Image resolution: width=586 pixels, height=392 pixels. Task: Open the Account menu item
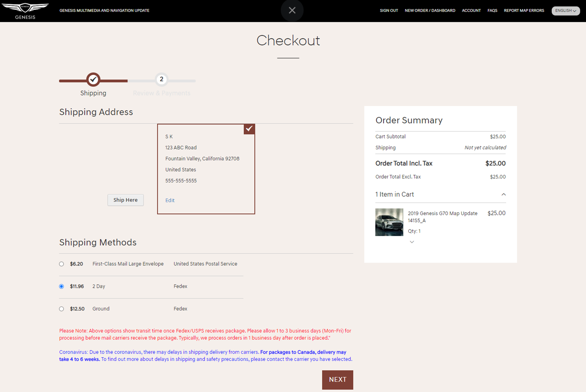pyautogui.click(x=471, y=11)
